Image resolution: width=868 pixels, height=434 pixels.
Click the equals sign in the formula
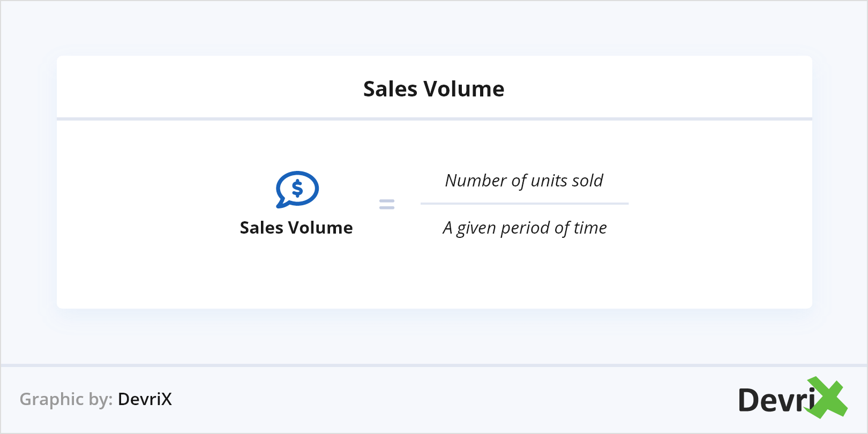point(387,204)
